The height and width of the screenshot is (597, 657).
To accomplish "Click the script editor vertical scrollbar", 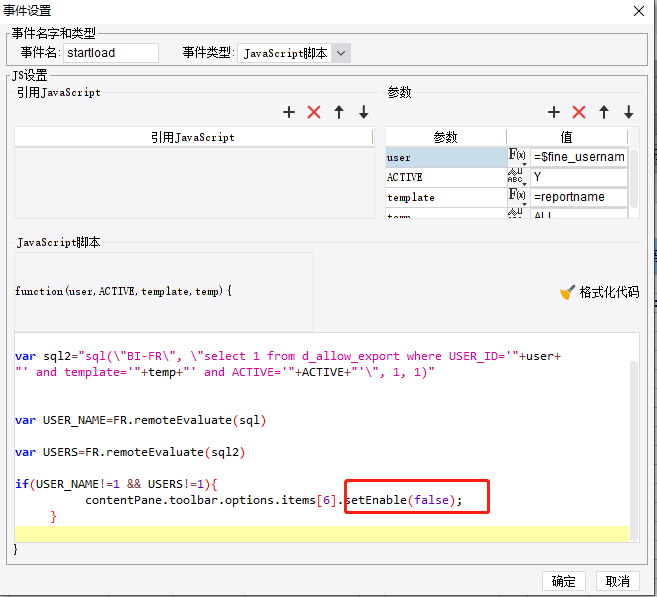I will (x=634, y=450).
